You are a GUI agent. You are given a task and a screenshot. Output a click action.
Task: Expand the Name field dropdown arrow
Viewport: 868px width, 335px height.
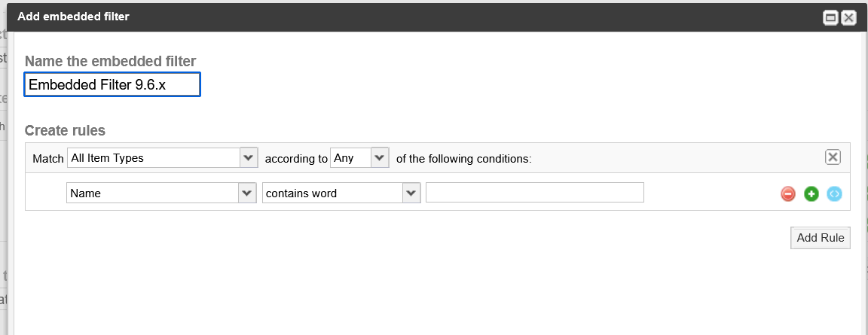point(247,193)
